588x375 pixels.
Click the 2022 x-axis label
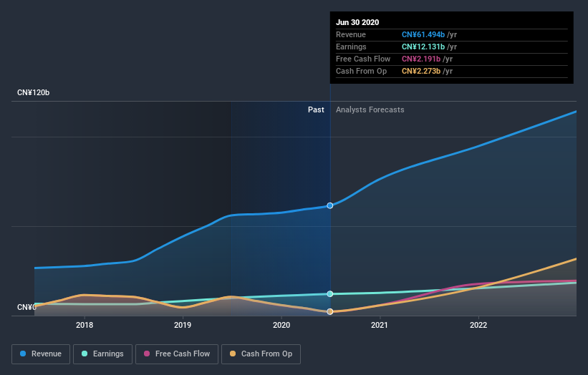[x=478, y=325]
